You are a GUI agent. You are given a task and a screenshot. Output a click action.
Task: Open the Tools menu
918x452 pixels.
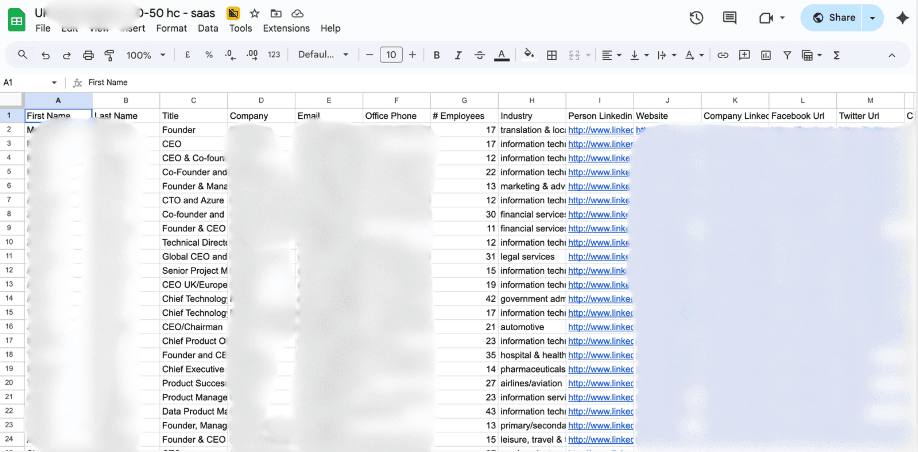(241, 28)
